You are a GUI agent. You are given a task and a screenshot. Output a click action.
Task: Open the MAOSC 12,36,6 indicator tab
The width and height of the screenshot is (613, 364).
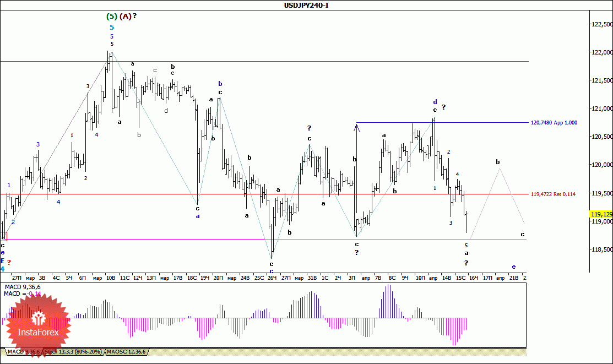pyautogui.click(x=126, y=352)
